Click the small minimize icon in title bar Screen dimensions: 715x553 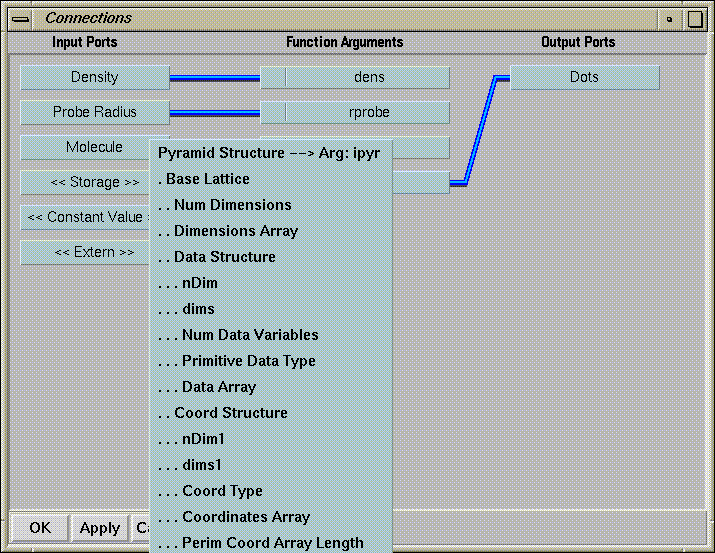[670, 19]
